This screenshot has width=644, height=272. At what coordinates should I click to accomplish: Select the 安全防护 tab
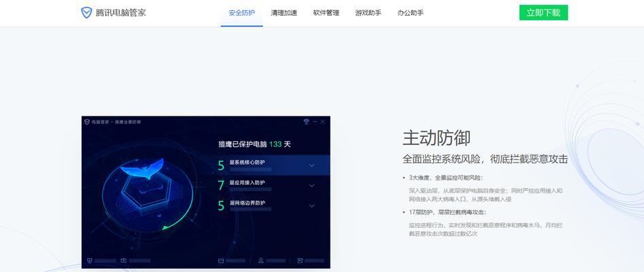pos(241,13)
